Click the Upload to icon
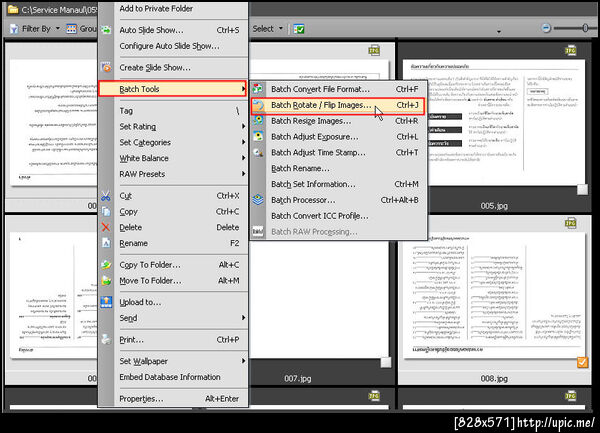 106,302
